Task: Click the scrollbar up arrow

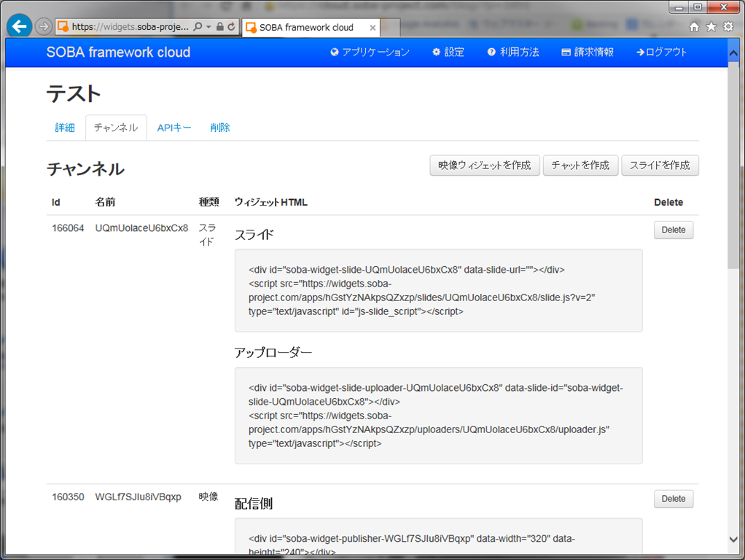Action: tap(733, 53)
